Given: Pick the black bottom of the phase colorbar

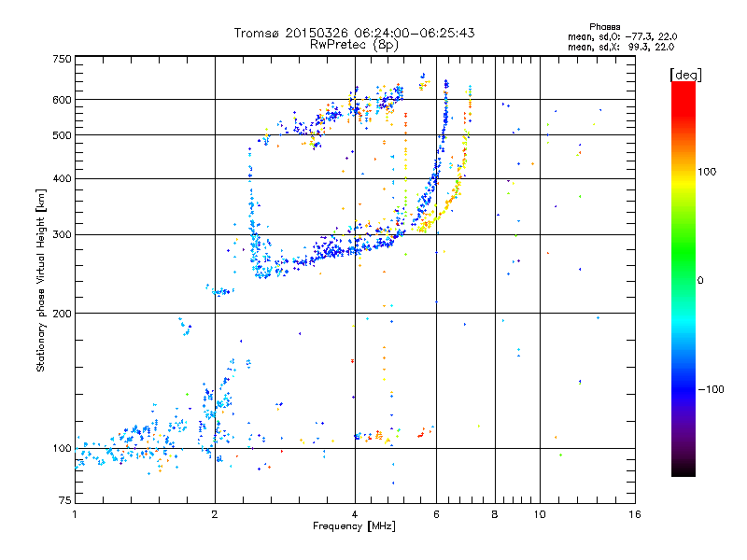Looking at the screenshot, I should pyautogui.click(x=684, y=471).
